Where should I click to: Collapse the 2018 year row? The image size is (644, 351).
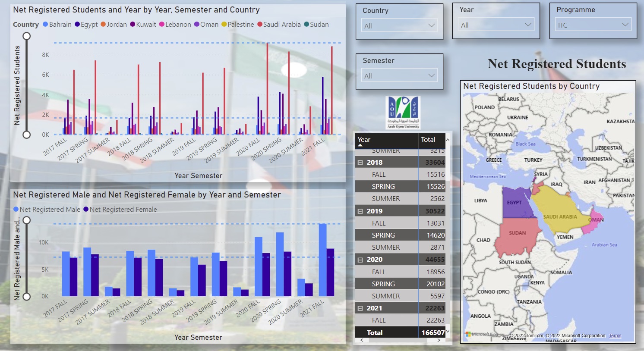360,163
